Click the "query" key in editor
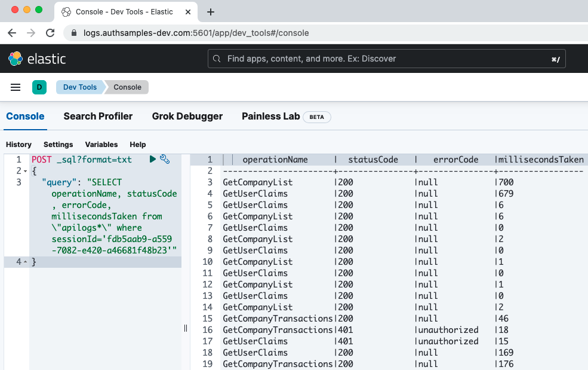 [59, 182]
